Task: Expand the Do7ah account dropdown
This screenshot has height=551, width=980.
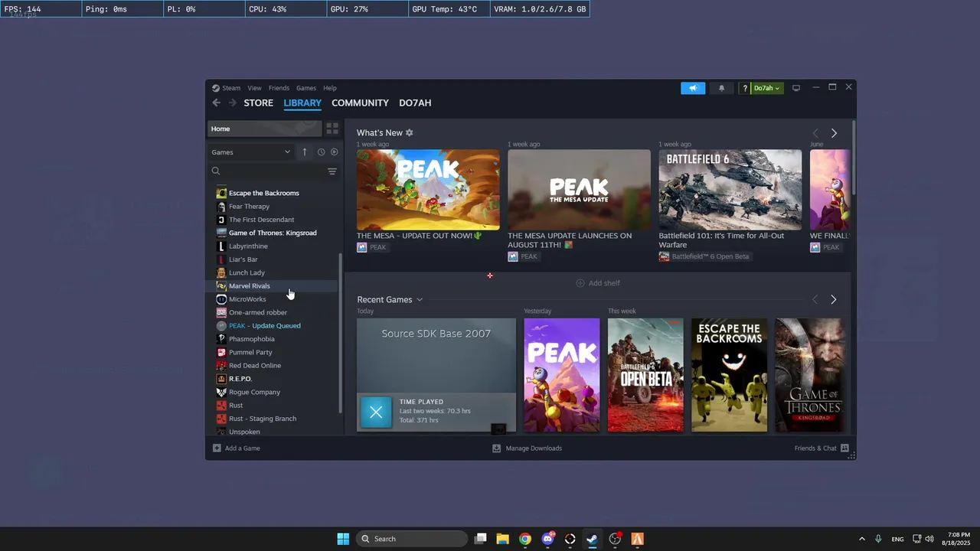Action: point(767,88)
